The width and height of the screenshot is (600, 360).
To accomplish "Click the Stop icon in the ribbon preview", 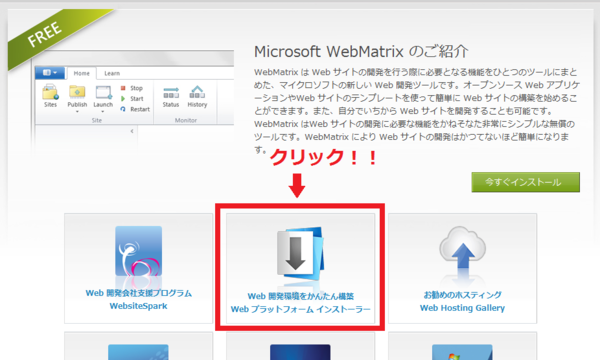I will (123, 88).
